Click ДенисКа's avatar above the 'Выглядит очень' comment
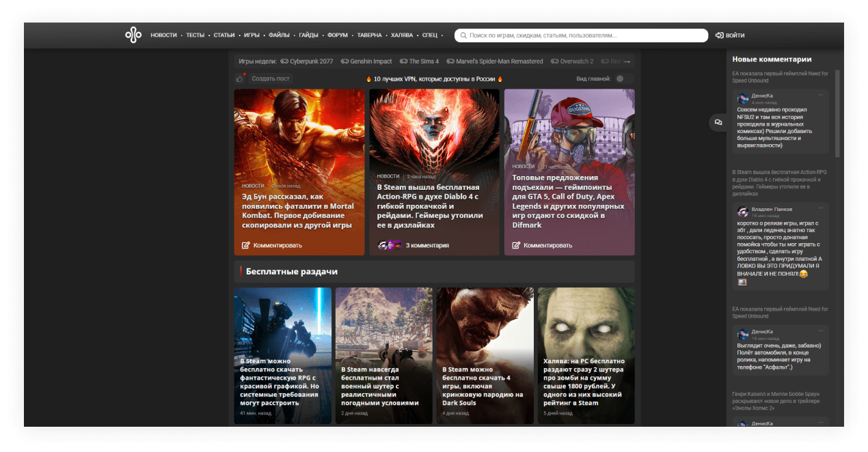The width and height of the screenshot is (868, 452). coord(743,335)
